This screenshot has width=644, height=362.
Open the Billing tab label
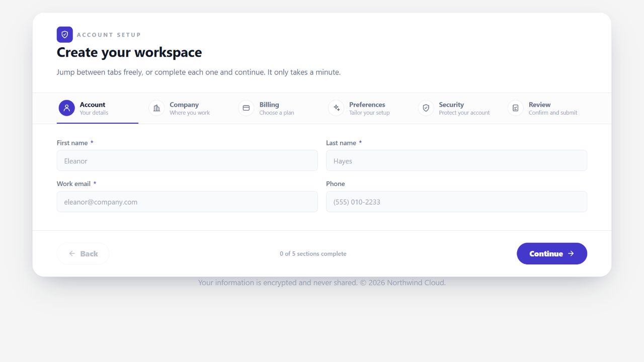point(269,105)
